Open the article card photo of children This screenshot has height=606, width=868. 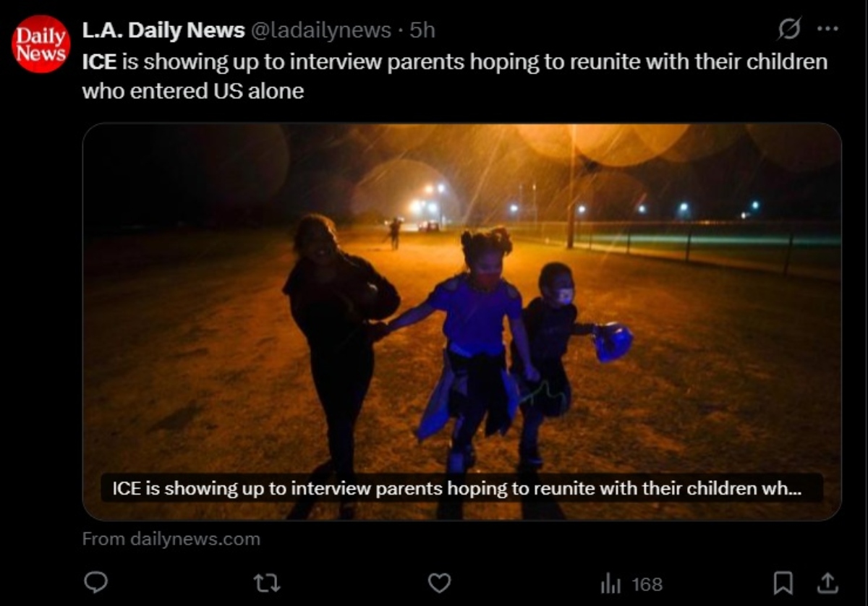coord(461,321)
